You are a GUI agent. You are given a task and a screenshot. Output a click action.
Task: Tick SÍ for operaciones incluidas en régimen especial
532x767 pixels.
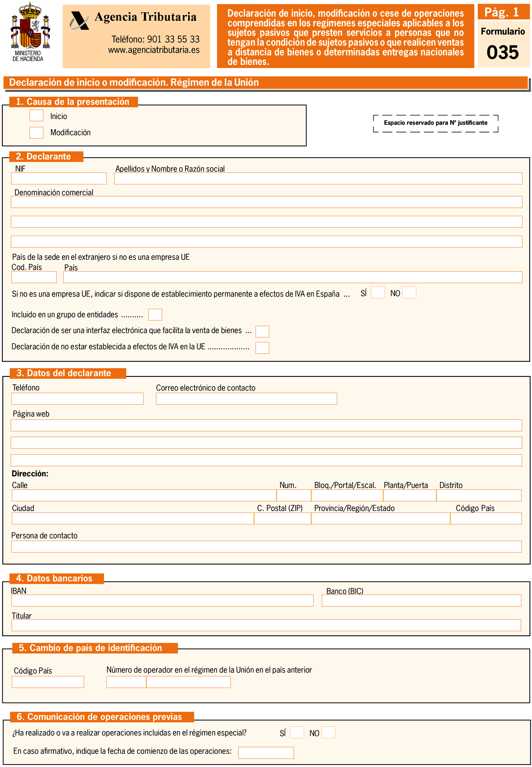tap(297, 732)
